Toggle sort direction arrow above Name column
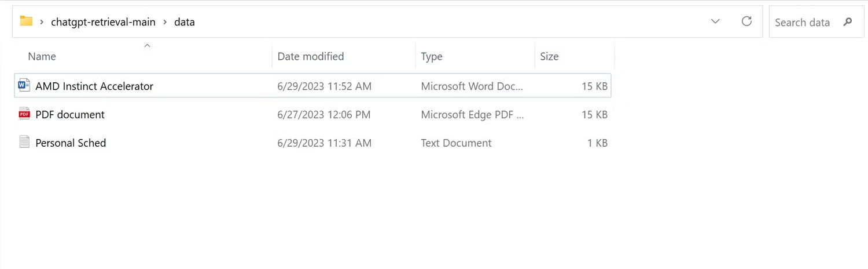 click(147, 45)
